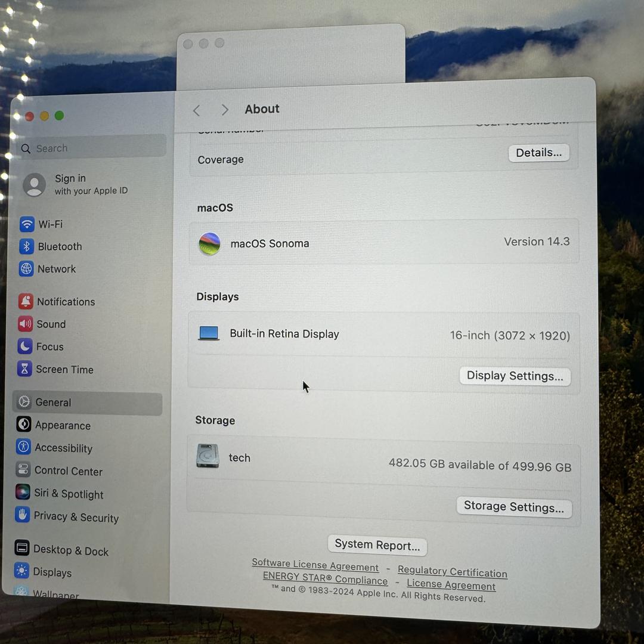The image size is (644, 644).
Task: Click the macOS Sonoma name text
Action: pos(270,243)
